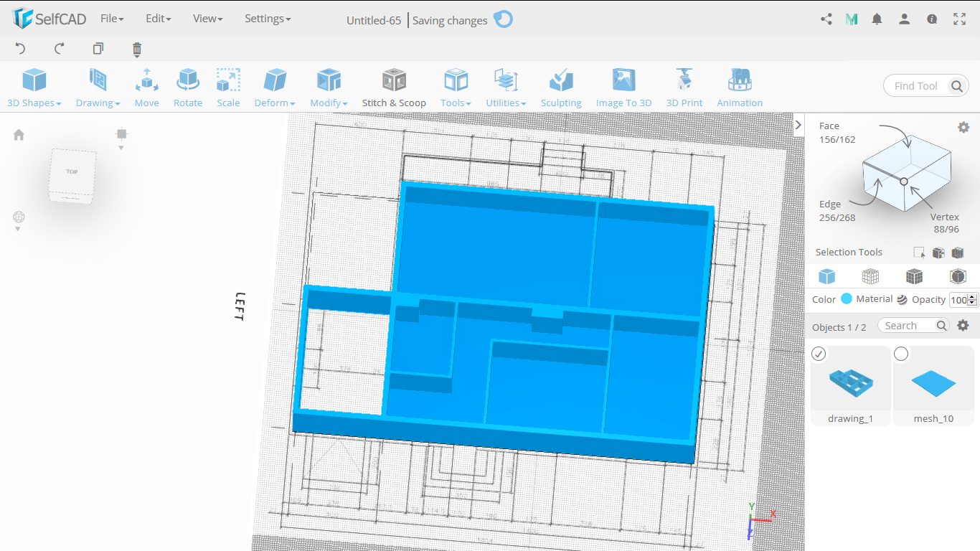Open objects panel settings gear
The height and width of the screenshot is (551, 980).
click(963, 326)
